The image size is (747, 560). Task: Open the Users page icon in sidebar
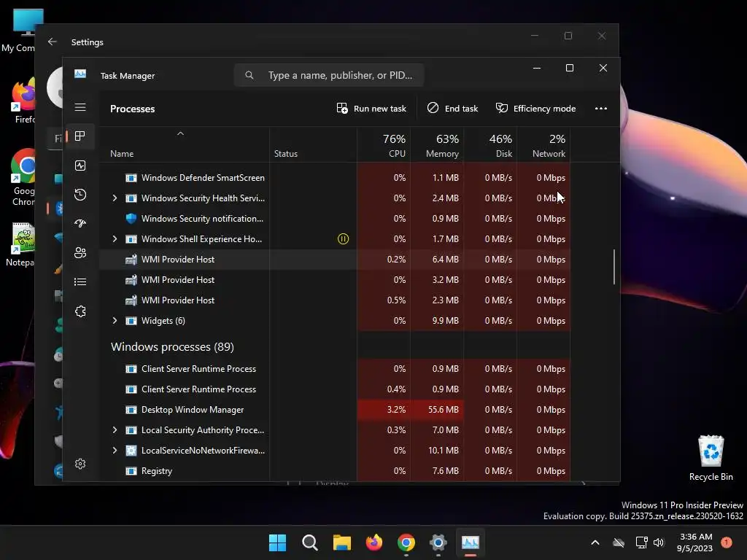(80, 253)
